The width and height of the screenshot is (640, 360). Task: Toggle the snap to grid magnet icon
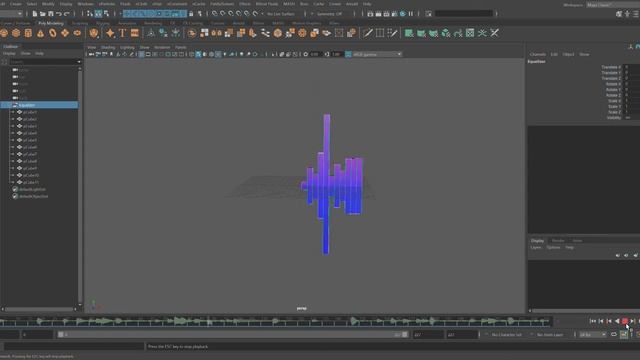tap(215, 13)
